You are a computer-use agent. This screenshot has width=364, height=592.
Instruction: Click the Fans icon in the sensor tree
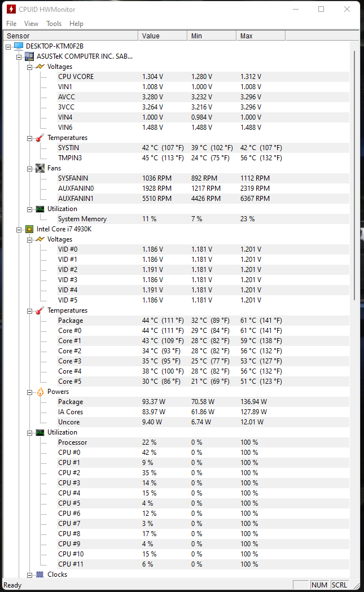[40, 168]
